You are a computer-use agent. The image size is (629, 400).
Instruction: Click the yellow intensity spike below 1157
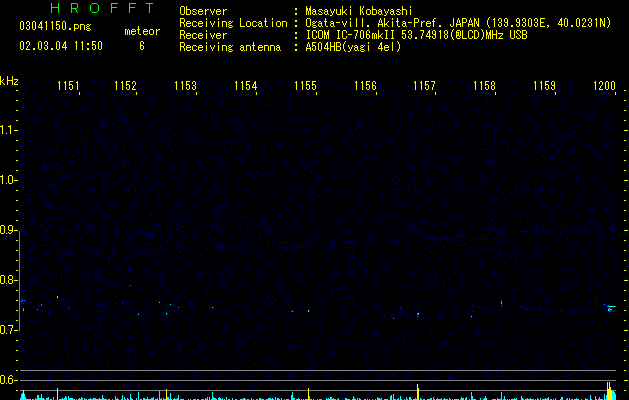(x=418, y=392)
